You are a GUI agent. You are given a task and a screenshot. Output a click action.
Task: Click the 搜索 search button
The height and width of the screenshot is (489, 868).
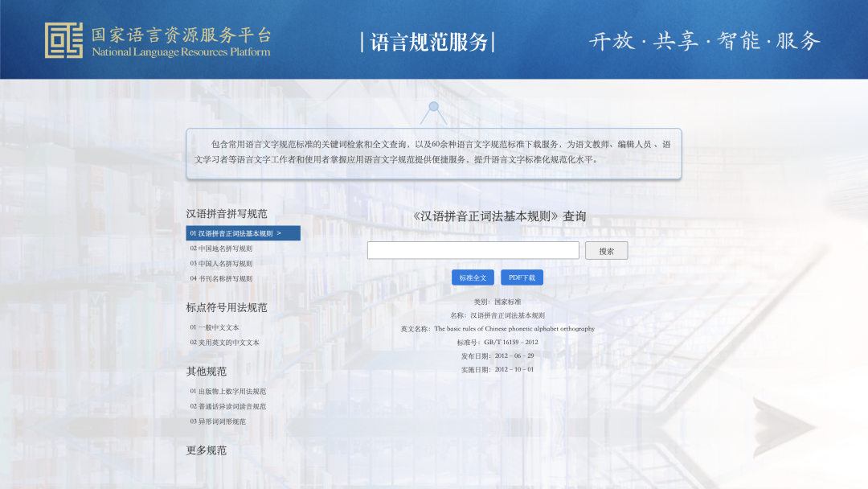click(607, 250)
